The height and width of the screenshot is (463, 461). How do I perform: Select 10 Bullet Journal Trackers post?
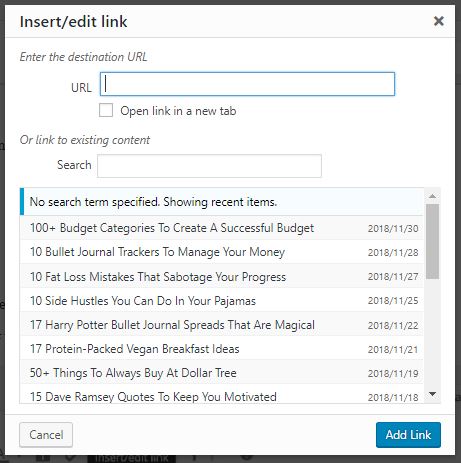(x=222, y=252)
